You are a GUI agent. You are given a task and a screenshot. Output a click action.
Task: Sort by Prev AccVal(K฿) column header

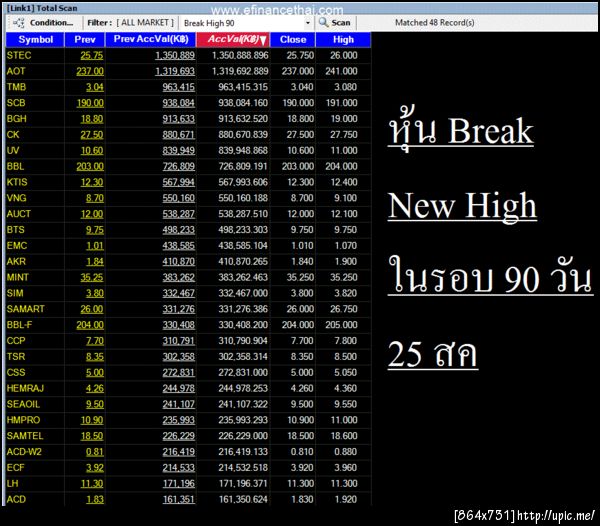point(150,40)
